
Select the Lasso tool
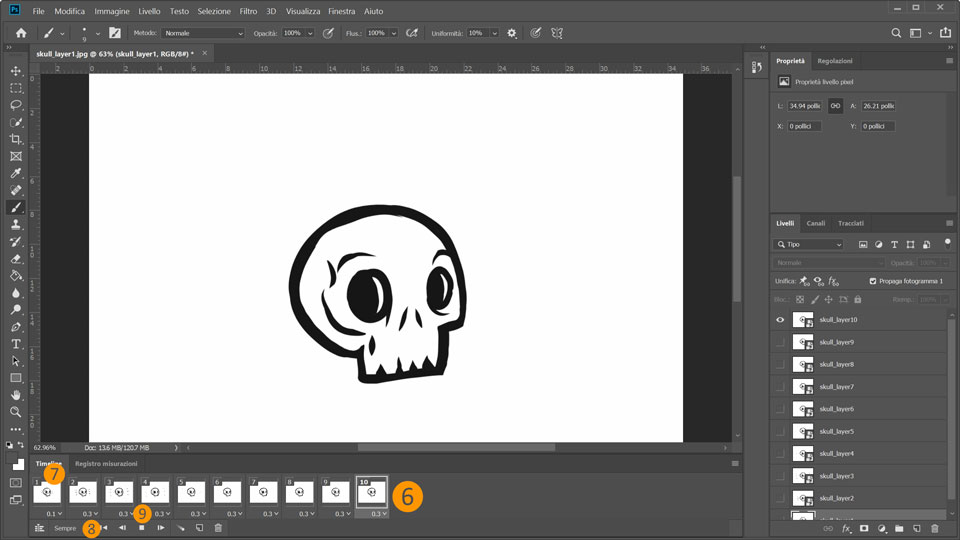16,105
